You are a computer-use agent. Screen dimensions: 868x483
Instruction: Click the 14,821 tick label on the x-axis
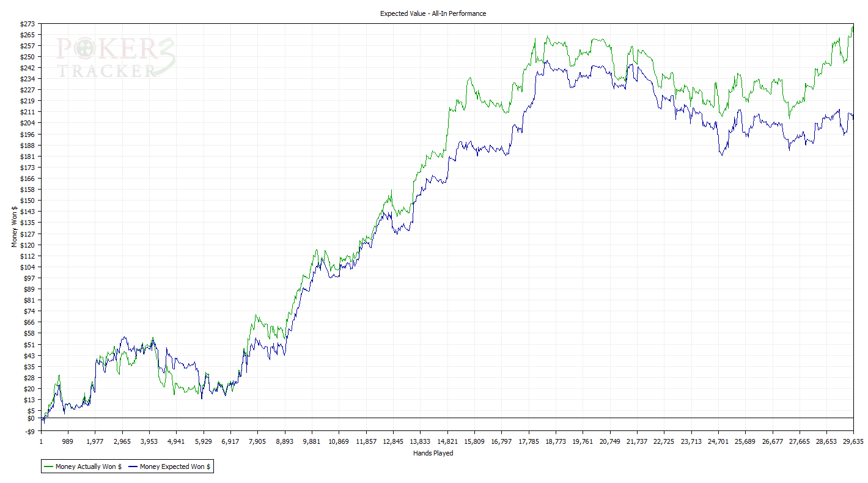point(447,441)
